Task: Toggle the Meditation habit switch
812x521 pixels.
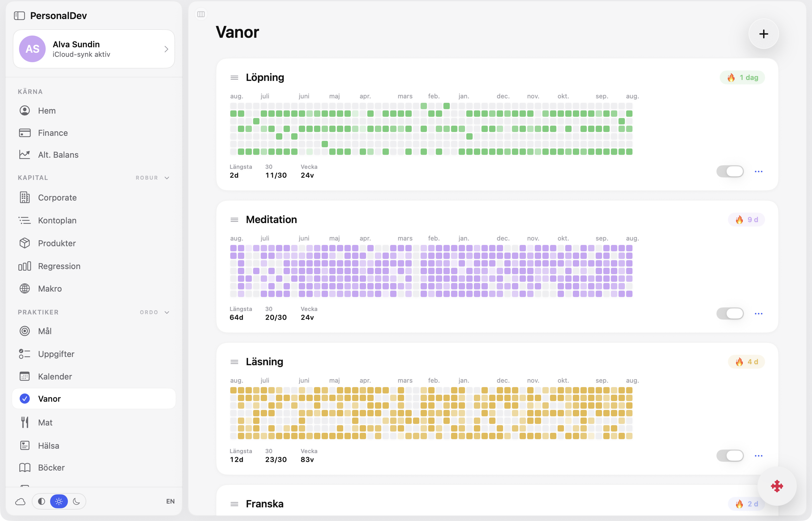Action: pyautogui.click(x=730, y=313)
